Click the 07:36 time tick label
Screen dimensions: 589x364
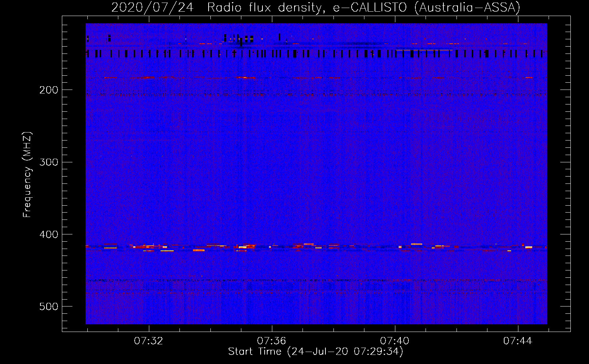(272, 341)
